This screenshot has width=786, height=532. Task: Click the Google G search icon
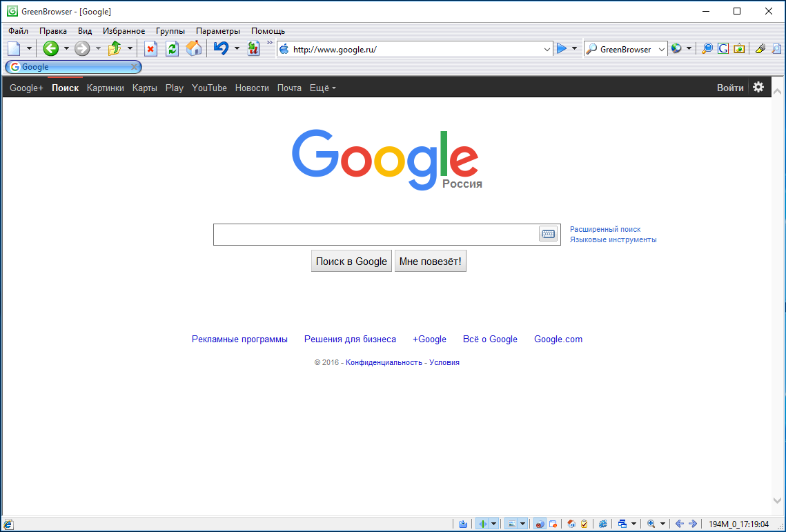[x=723, y=48]
